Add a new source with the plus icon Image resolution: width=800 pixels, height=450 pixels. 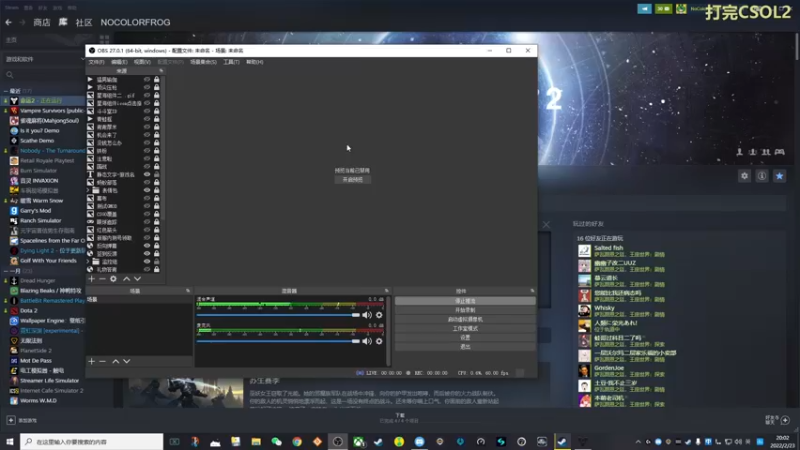click(91, 279)
